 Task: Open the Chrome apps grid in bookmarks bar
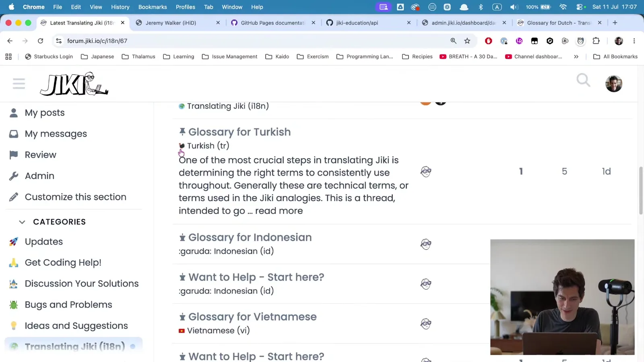coord(8,57)
